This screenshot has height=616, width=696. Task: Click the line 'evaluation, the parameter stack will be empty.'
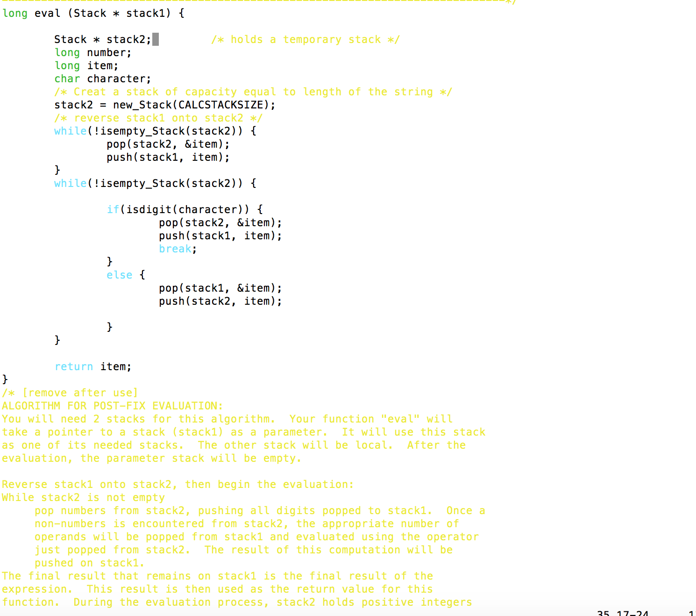click(x=152, y=458)
